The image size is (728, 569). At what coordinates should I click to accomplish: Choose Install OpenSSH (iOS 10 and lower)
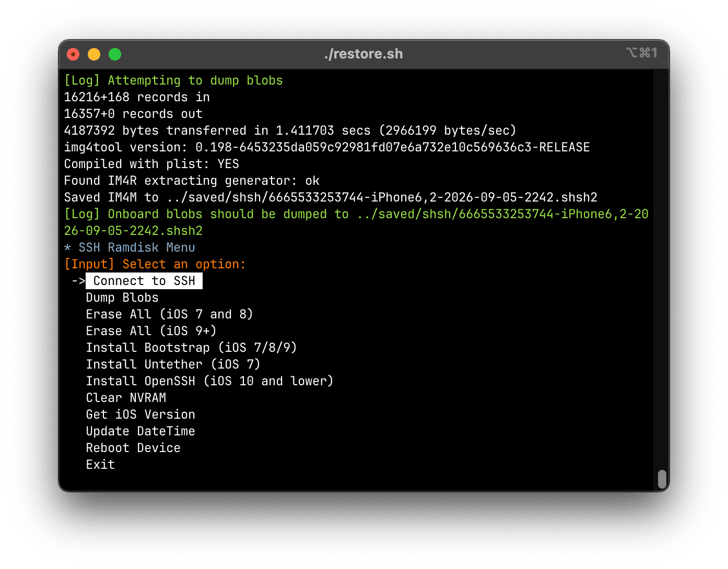pyautogui.click(x=209, y=381)
